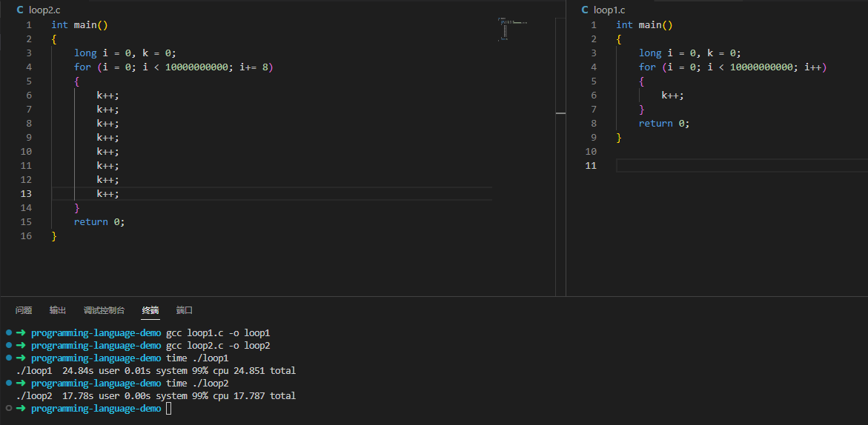The width and height of the screenshot is (868, 425).
Task: Place cursor on empty line 11 in loop1.c
Action: click(704, 166)
